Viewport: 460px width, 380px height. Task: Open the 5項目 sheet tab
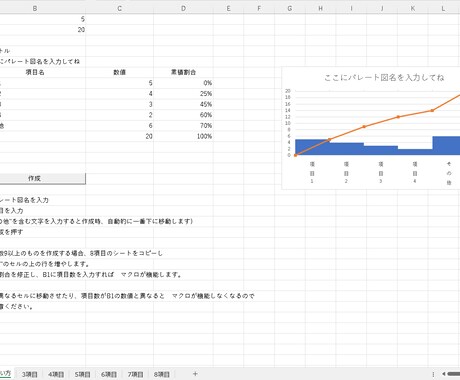pos(82,374)
